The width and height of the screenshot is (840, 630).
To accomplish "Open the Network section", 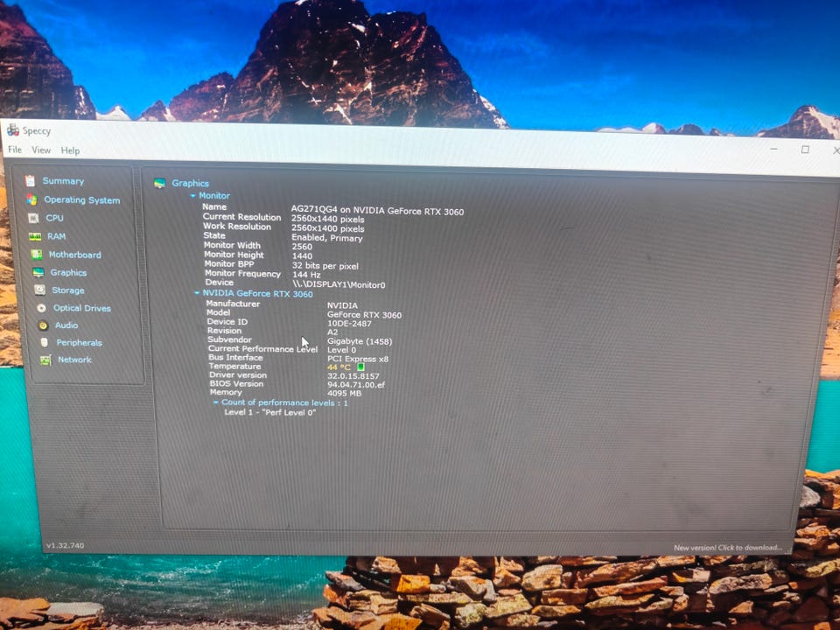I will 74,360.
